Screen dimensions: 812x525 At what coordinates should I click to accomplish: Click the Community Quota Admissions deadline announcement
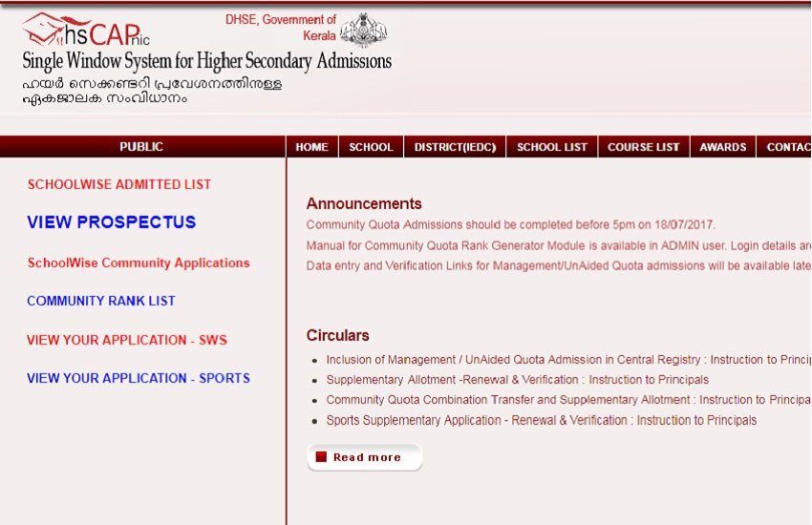click(x=511, y=225)
